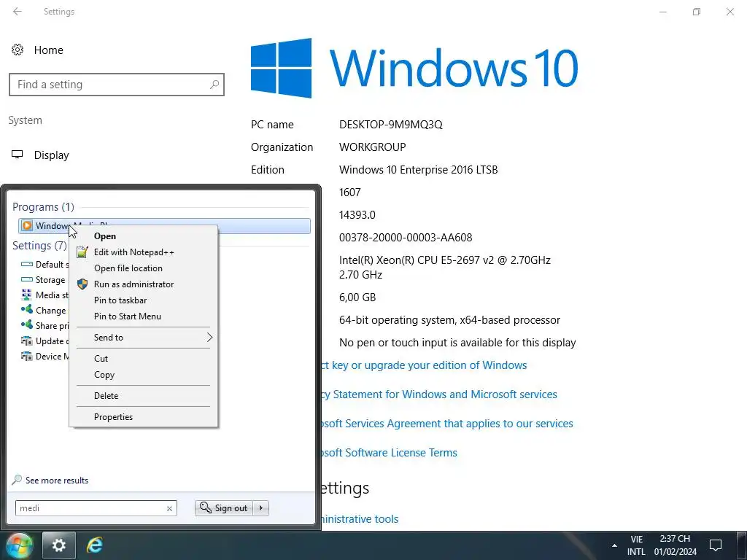Click the Programs (1) group header
Screen dimensions: 747x560
(43, 207)
